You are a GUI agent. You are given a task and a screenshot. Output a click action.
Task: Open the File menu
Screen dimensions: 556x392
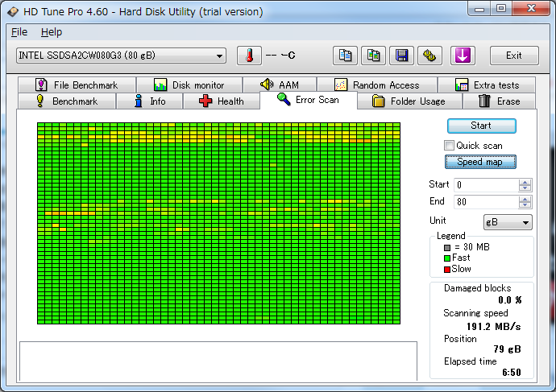coord(19,32)
